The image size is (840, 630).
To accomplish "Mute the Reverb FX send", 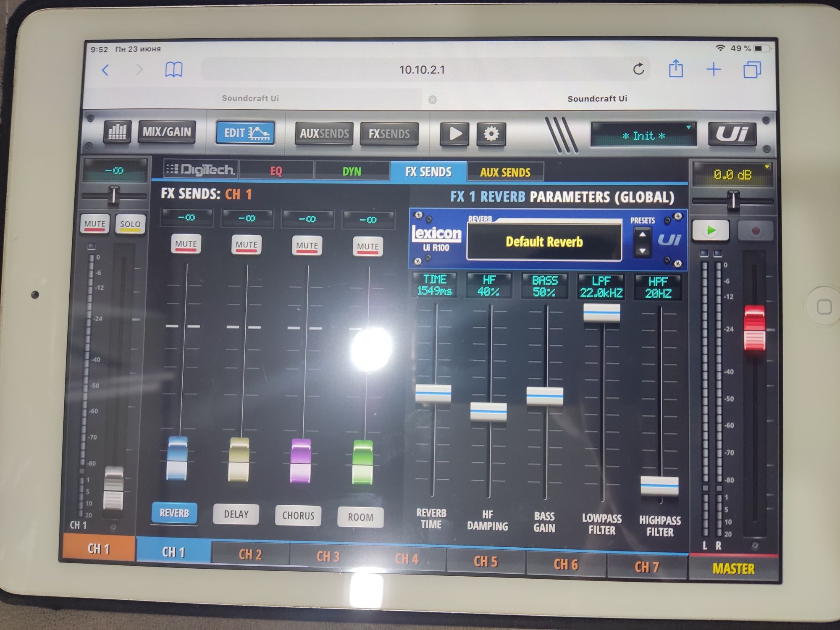I will pyautogui.click(x=186, y=244).
